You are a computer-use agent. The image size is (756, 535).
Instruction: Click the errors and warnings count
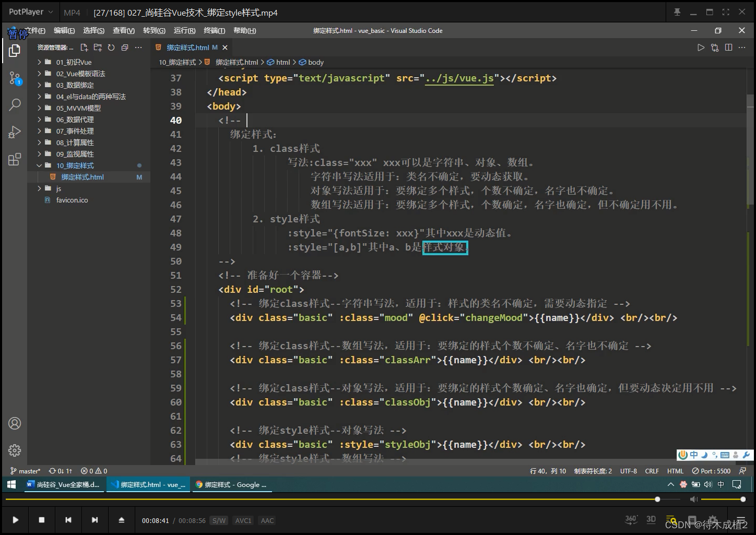(x=95, y=471)
